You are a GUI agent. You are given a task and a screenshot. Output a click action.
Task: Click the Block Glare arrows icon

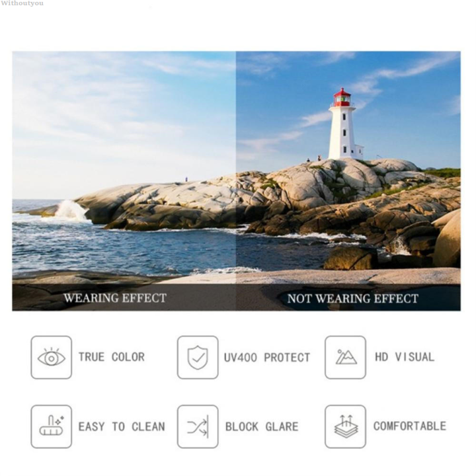tap(198, 426)
